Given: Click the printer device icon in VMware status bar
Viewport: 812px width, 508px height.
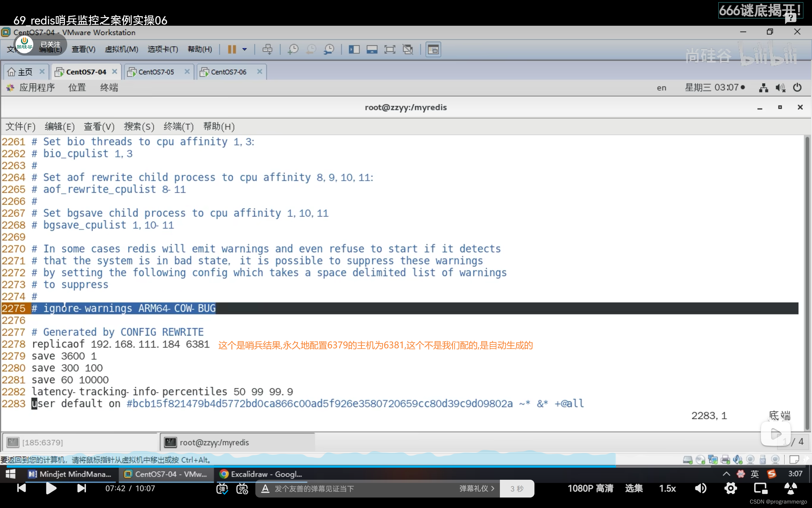Looking at the screenshot, I should point(725,460).
